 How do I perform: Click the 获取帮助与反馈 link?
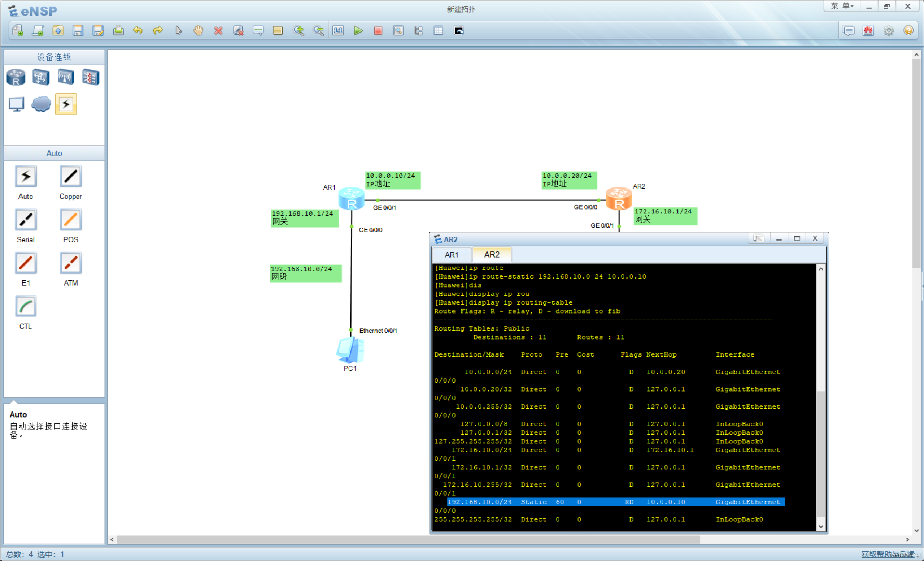[888, 554]
